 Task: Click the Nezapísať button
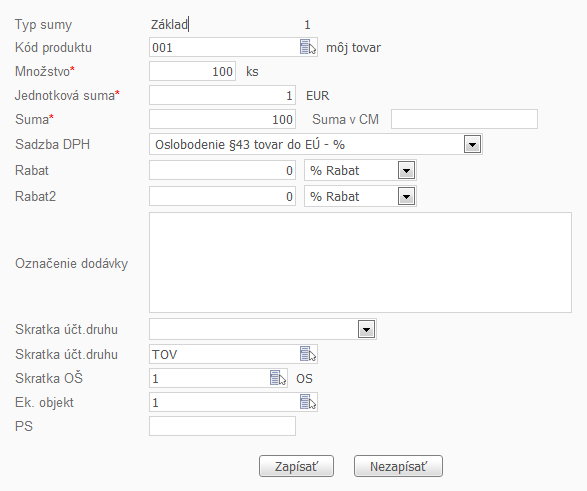tap(398, 466)
